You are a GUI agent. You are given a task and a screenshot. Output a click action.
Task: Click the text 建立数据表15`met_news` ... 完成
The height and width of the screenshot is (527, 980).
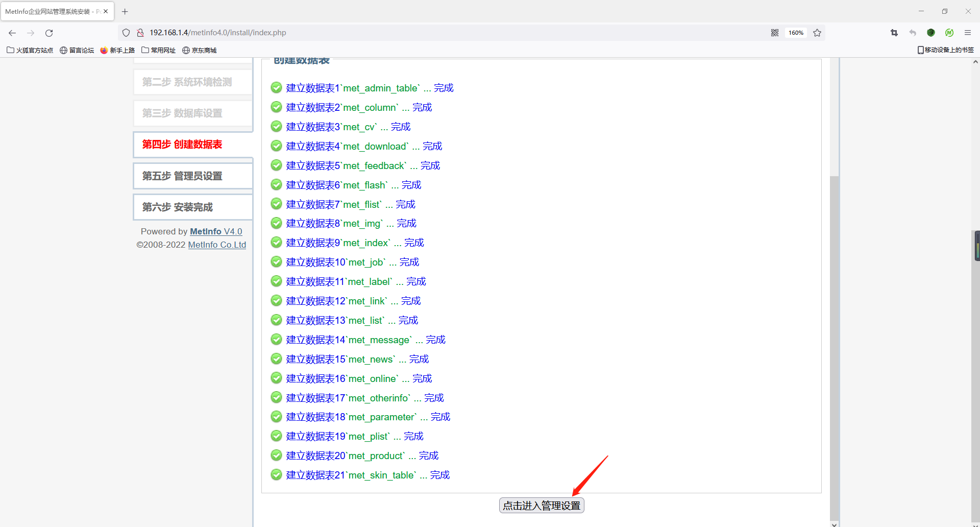click(358, 359)
